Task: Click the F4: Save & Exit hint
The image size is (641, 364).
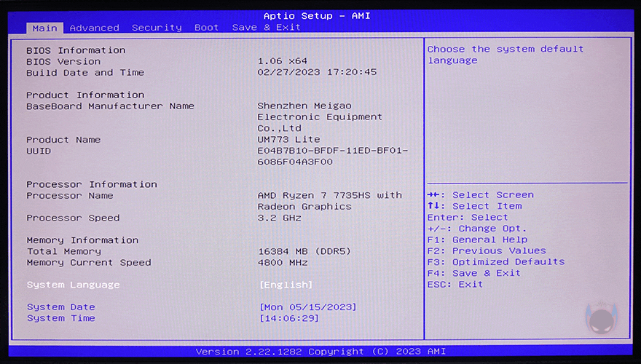Action: tap(473, 273)
